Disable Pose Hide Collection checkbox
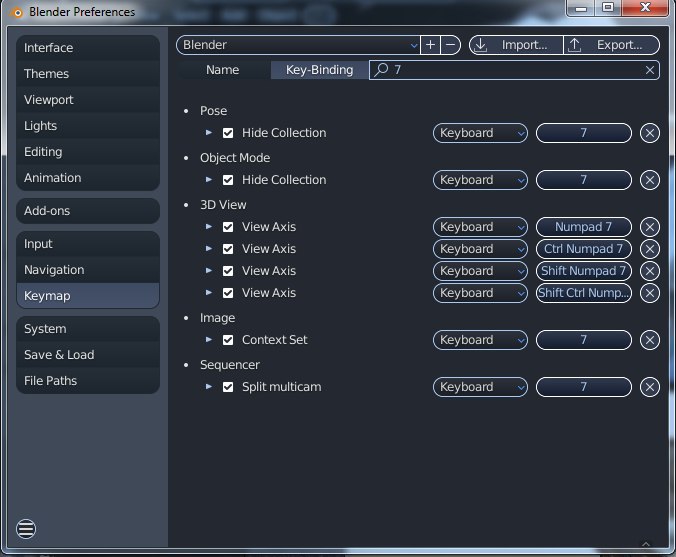The width and height of the screenshot is (676, 557). 228,133
